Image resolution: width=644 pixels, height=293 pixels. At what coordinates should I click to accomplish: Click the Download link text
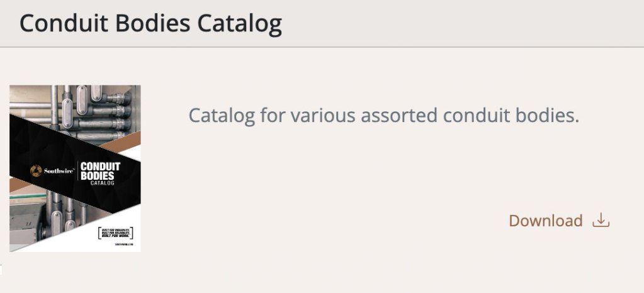(545, 221)
